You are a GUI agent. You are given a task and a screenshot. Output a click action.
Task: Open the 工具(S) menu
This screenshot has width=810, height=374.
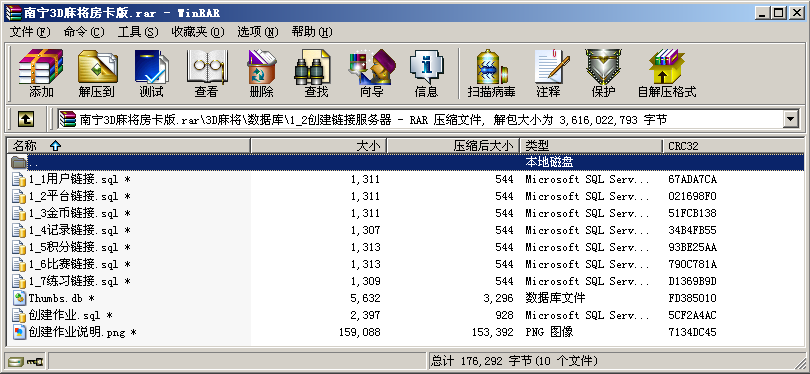tap(138, 32)
